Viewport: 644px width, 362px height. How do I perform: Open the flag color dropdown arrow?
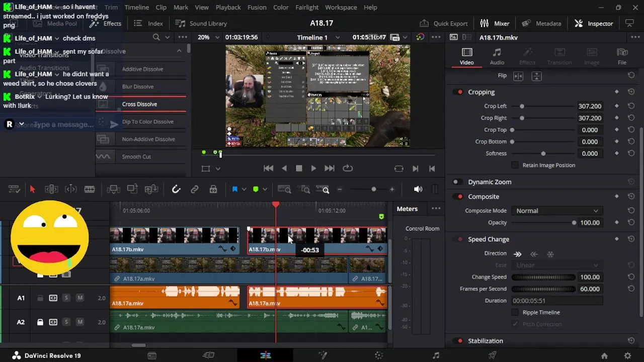(244, 189)
